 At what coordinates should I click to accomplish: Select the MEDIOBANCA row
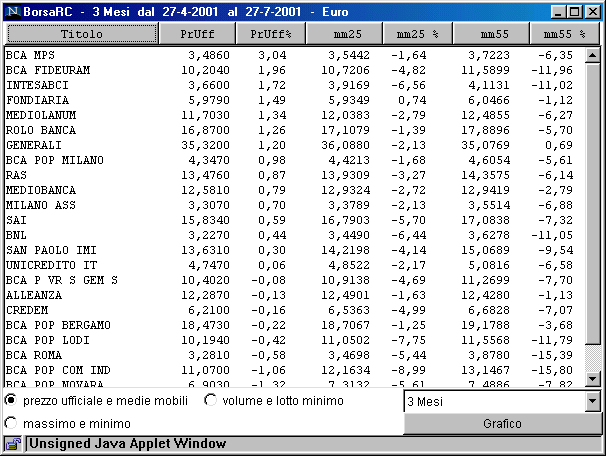294,190
